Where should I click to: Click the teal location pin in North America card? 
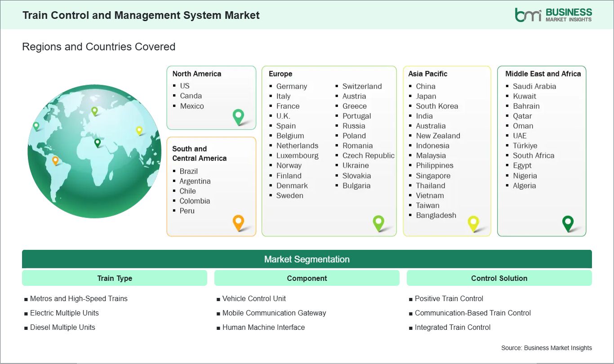click(238, 116)
